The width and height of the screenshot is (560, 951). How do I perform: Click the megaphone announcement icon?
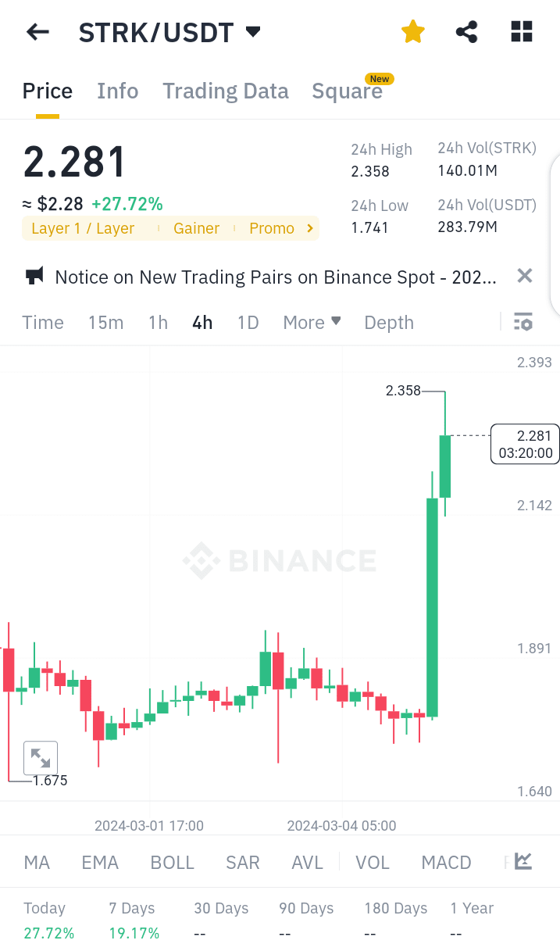click(x=33, y=277)
